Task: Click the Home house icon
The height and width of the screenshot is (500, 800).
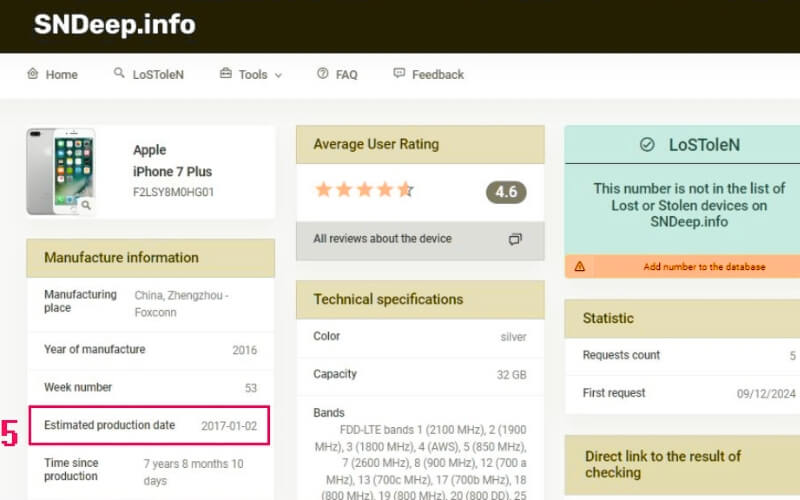Action: tap(33, 73)
